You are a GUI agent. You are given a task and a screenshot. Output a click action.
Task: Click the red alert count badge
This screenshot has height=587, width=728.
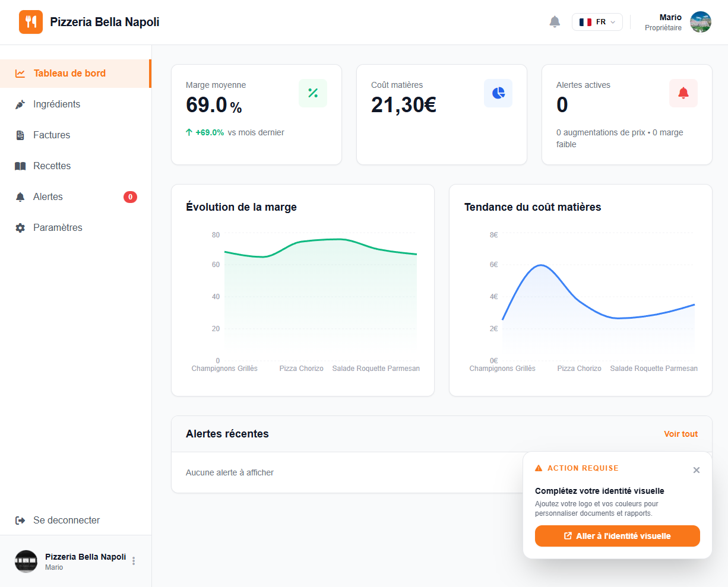coord(130,197)
